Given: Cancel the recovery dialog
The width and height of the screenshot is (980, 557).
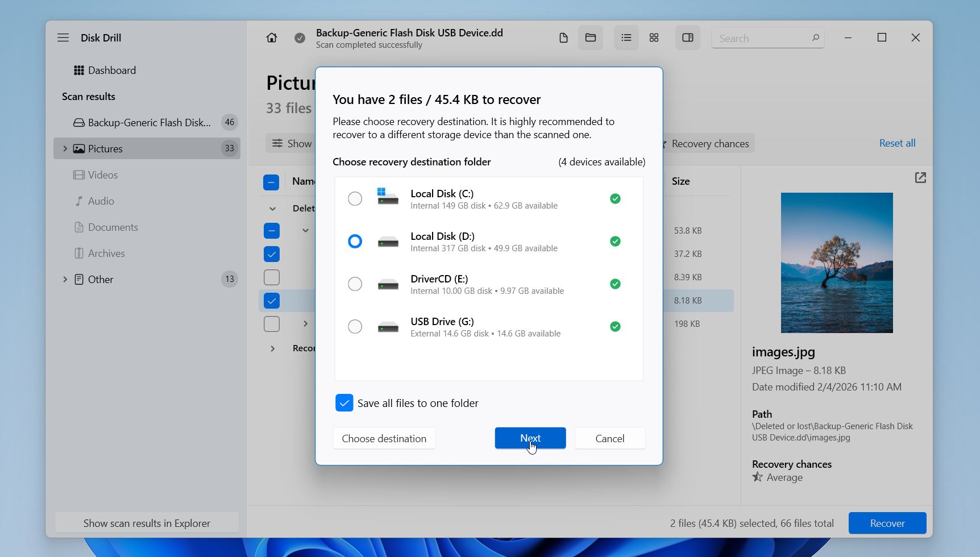Looking at the screenshot, I should (x=610, y=438).
